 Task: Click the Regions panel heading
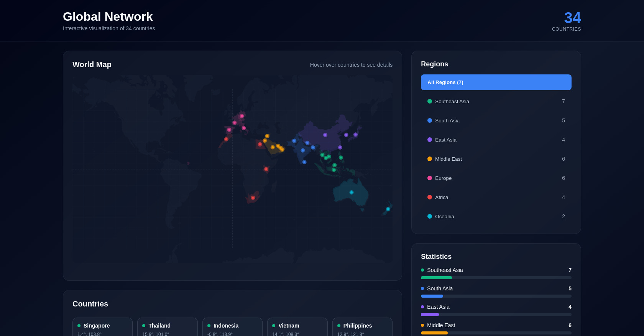click(434, 64)
